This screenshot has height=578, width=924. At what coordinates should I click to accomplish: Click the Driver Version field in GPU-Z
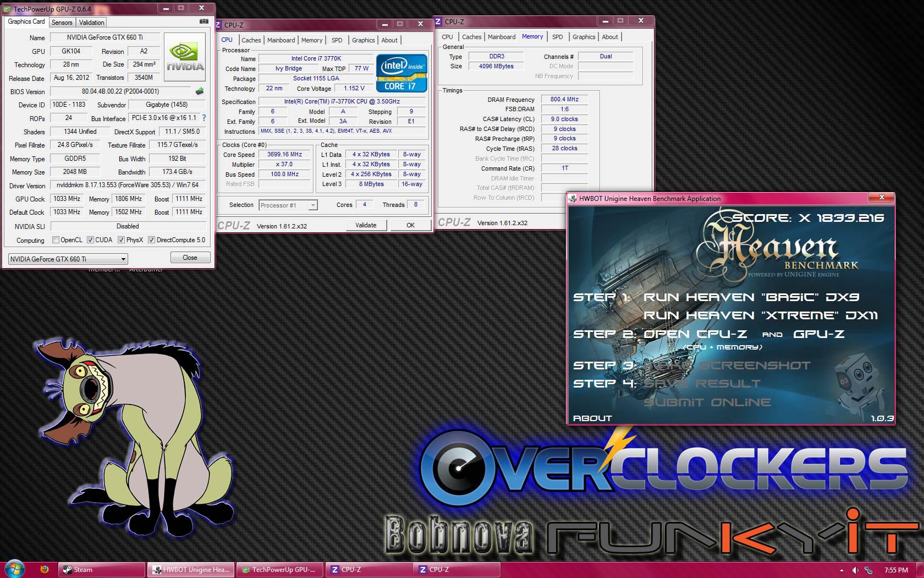click(x=128, y=186)
